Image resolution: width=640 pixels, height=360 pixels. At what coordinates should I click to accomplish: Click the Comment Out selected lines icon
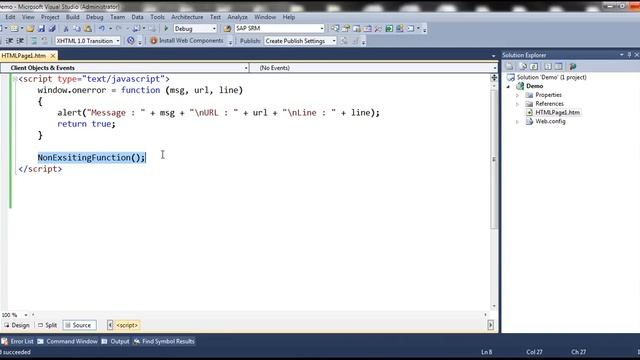click(34, 41)
